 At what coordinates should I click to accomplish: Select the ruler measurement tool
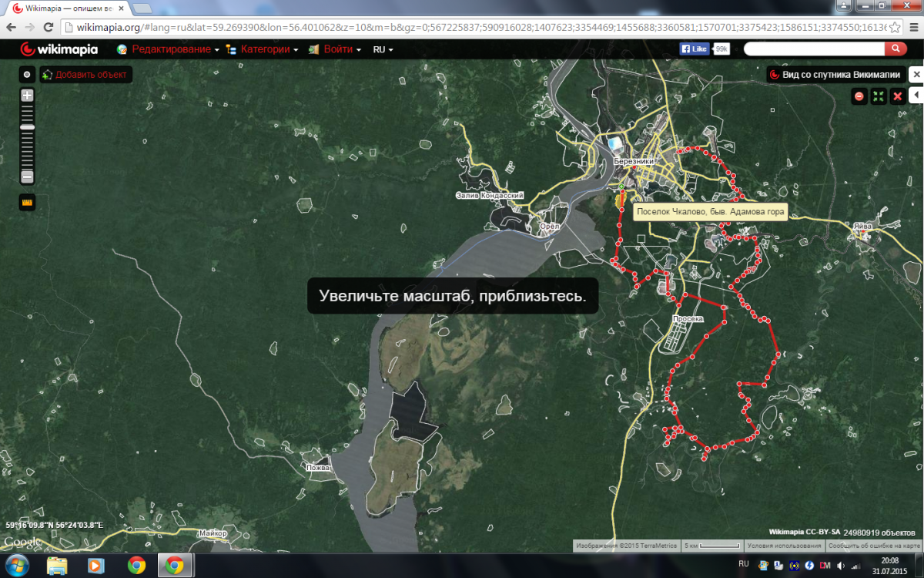28,203
